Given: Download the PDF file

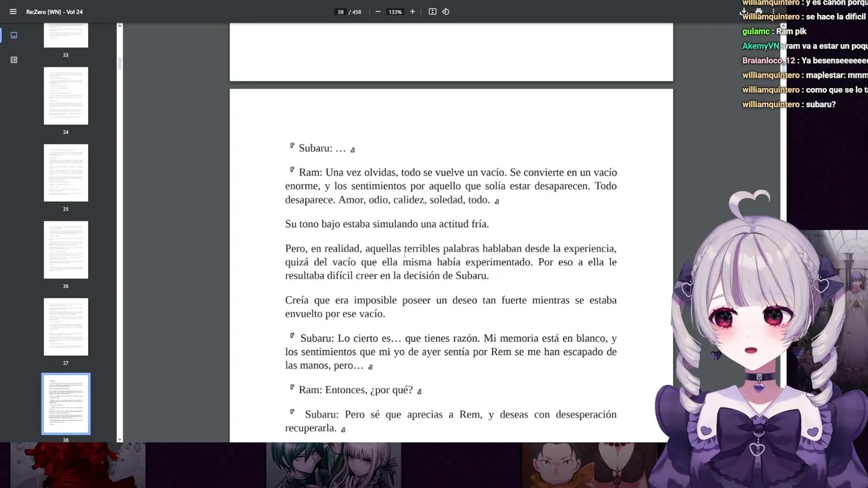Looking at the screenshot, I should (x=744, y=12).
